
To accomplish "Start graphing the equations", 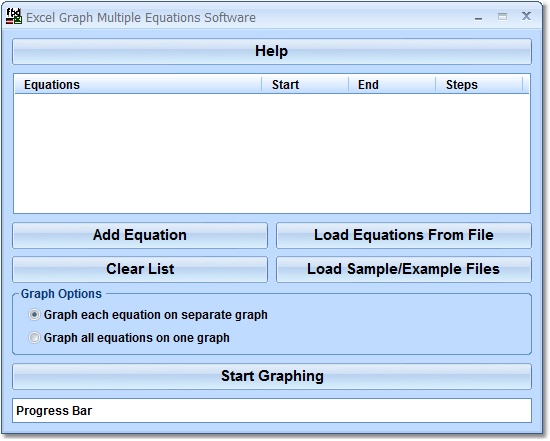I will (272, 376).
